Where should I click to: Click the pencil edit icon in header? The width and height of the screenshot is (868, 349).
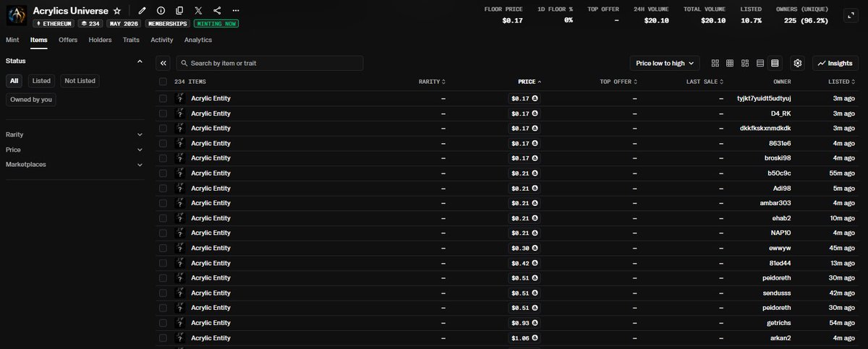[142, 11]
